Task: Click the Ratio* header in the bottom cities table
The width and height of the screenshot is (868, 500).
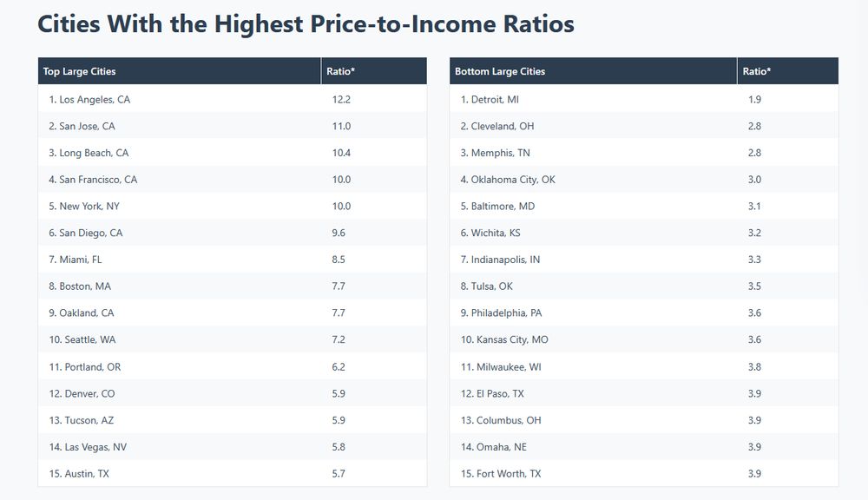Action: pyautogui.click(x=788, y=71)
